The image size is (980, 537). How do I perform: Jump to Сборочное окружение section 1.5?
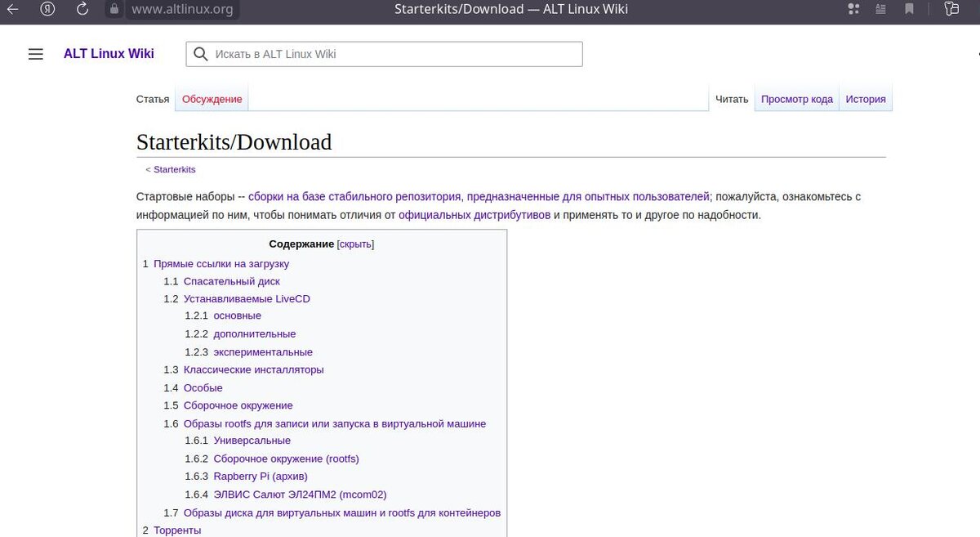pyautogui.click(x=238, y=405)
